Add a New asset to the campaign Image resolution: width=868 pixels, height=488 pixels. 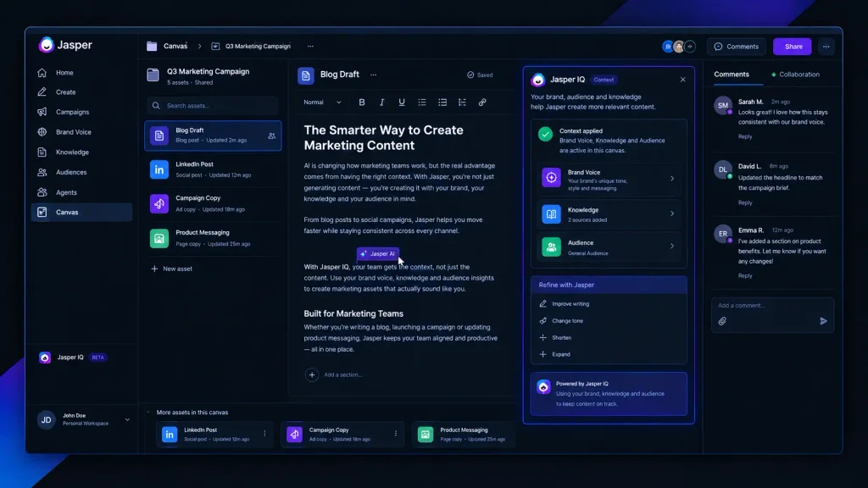[x=171, y=269]
